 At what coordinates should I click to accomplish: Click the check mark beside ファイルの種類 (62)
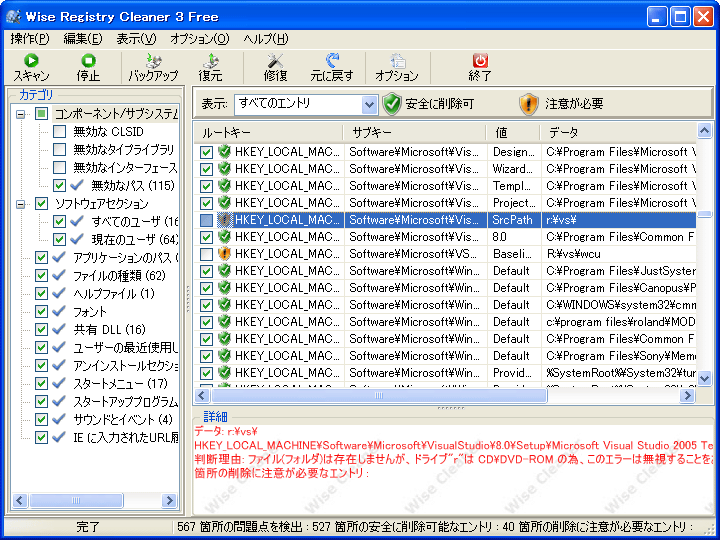[x=59, y=276]
